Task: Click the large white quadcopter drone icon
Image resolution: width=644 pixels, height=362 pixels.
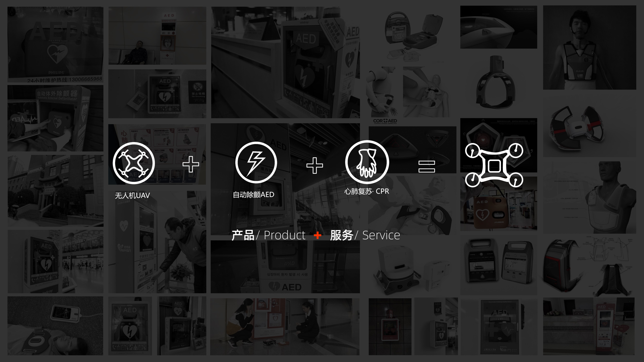Action: 494,165
